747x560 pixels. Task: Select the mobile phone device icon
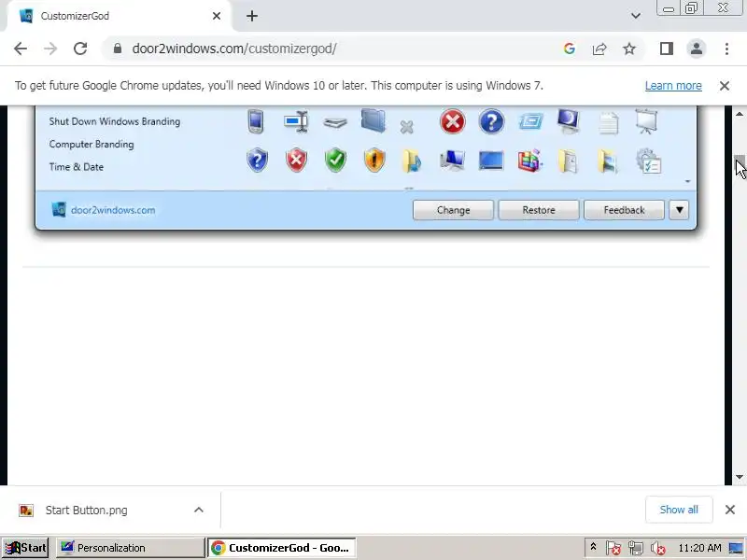click(x=256, y=121)
